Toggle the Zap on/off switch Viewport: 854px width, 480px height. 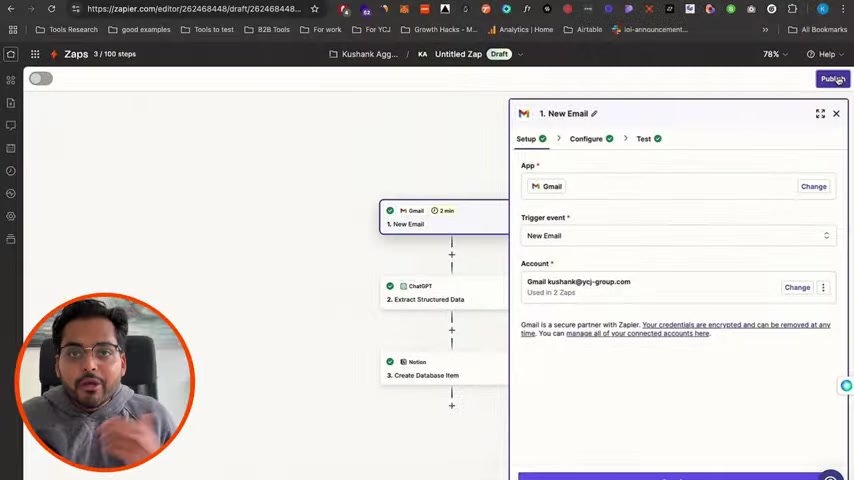pos(41,78)
